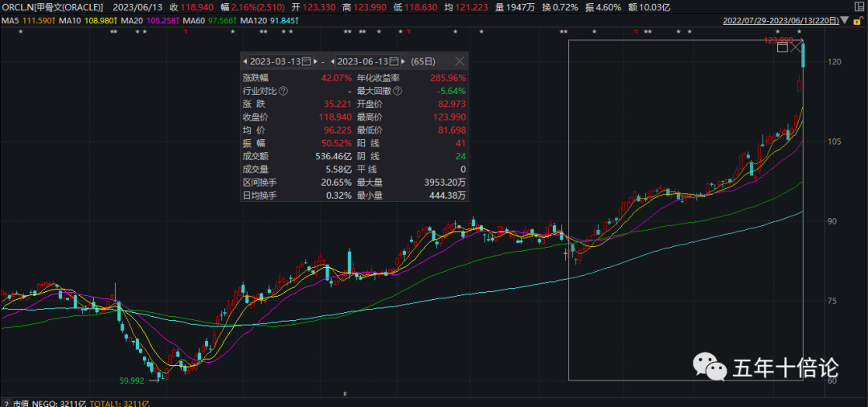This screenshot has height=407, width=868.
Task: Close the interval statistics panel
Action: tap(460, 61)
